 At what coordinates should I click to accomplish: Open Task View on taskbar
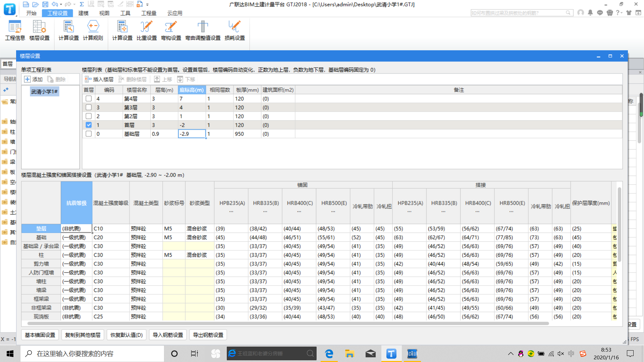click(195, 354)
